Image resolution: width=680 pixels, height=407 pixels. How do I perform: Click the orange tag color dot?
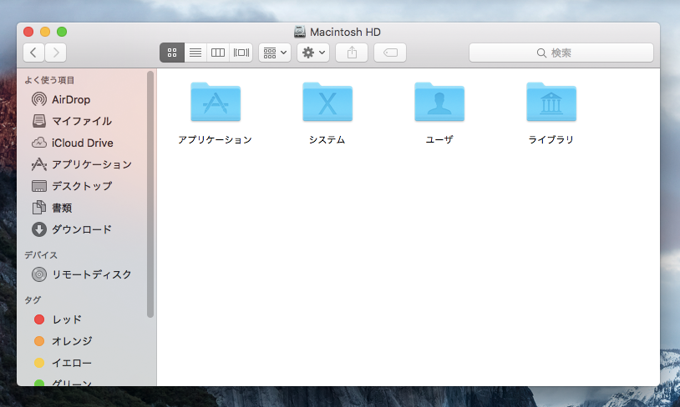(x=39, y=341)
